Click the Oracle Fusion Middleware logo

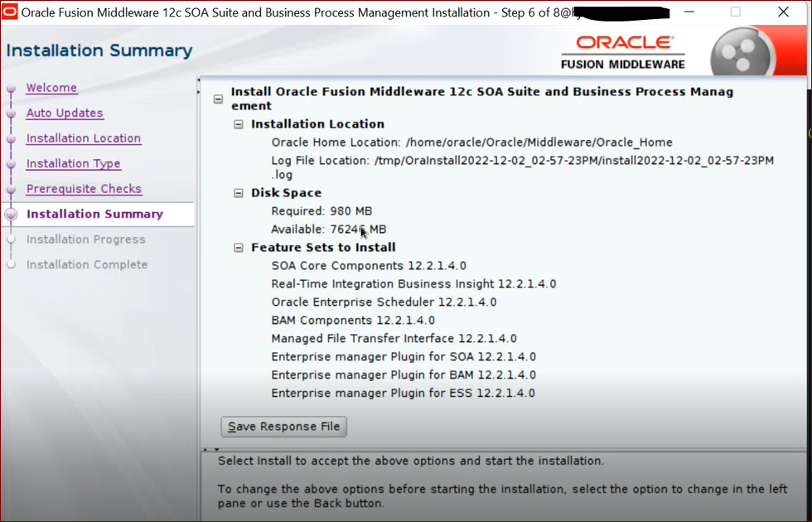[x=623, y=52]
